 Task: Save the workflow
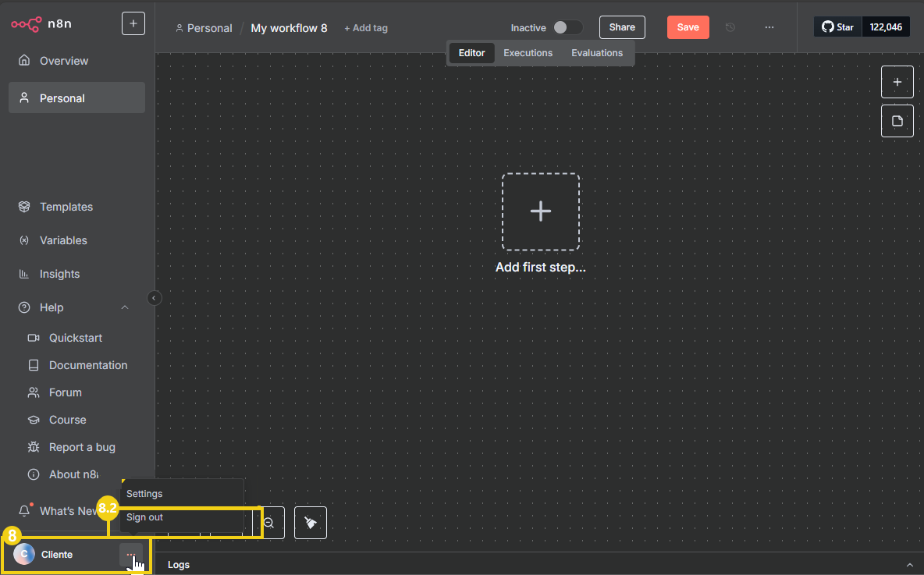[x=688, y=27]
